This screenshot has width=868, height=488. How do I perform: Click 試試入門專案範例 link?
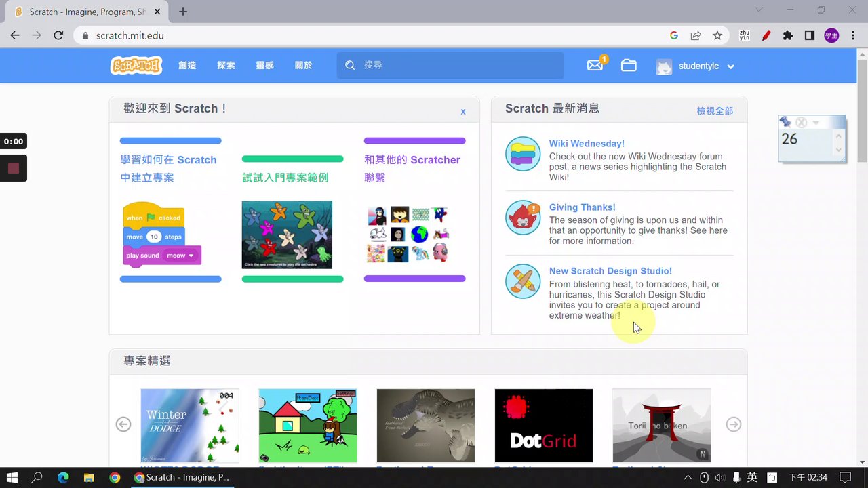tap(285, 178)
